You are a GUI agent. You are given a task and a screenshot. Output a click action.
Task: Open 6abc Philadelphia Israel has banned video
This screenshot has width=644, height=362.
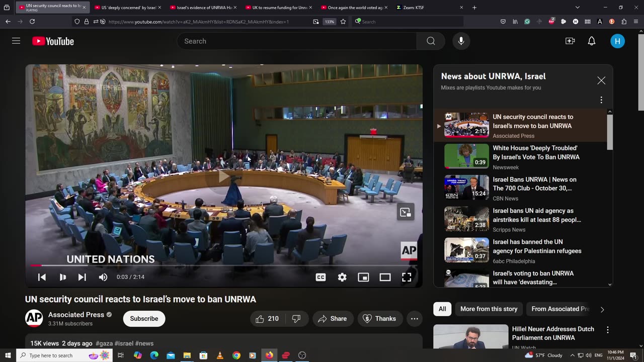520,250
